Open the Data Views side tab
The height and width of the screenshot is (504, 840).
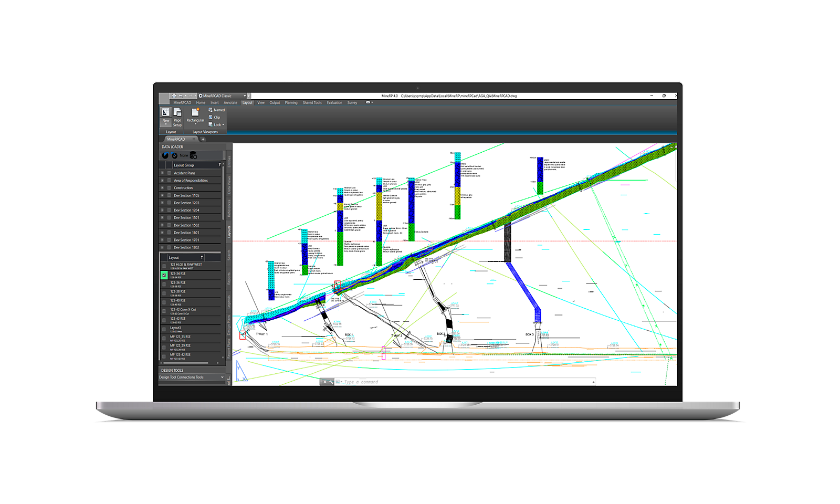coord(229,185)
